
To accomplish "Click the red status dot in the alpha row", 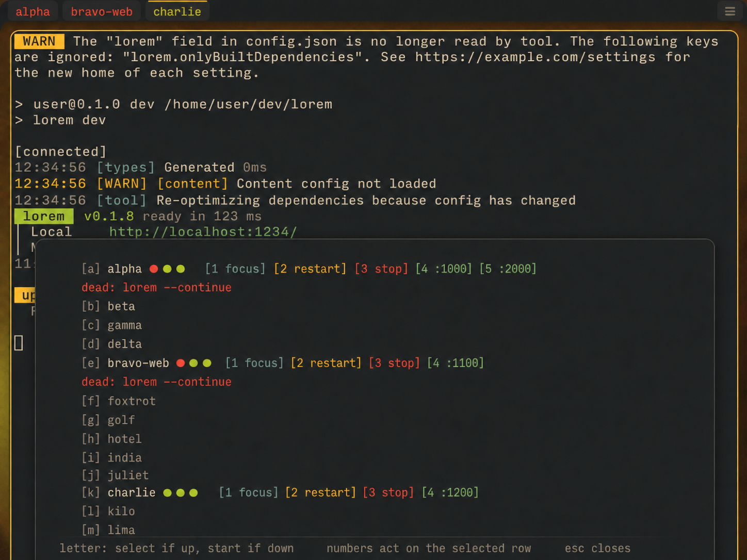I will (154, 269).
